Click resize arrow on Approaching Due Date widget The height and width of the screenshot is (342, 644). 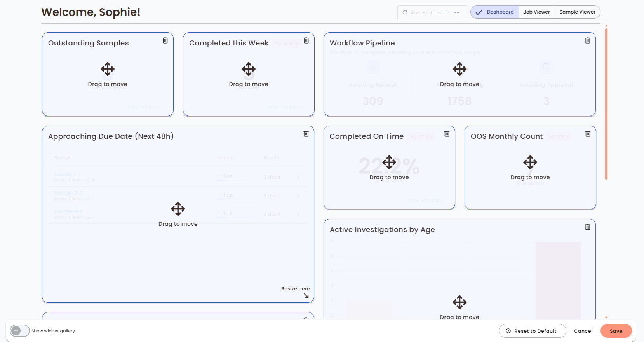(306, 296)
